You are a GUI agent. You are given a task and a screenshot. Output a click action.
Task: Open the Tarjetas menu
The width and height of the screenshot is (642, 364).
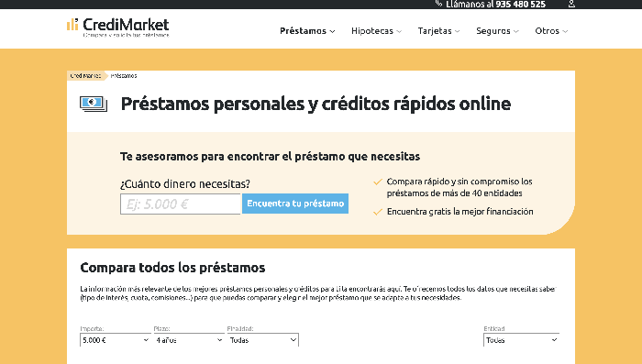tap(438, 31)
